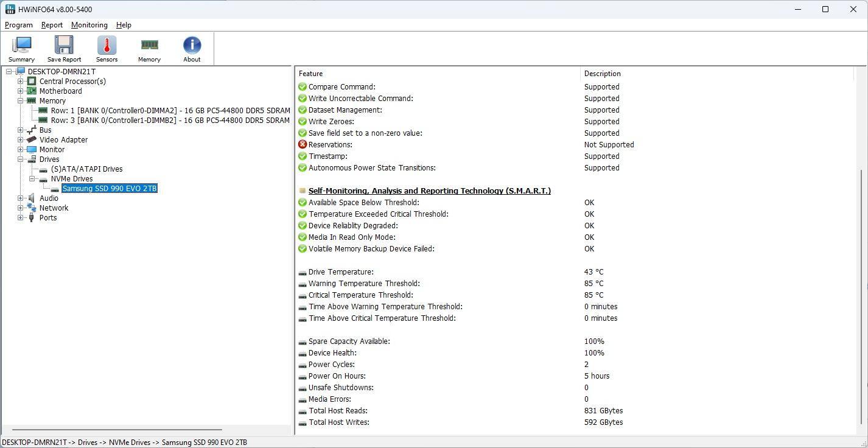The height and width of the screenshot is (448, 868).
Task: Click the tree panel horizontal scrollbar
Action: pos(116,430)
